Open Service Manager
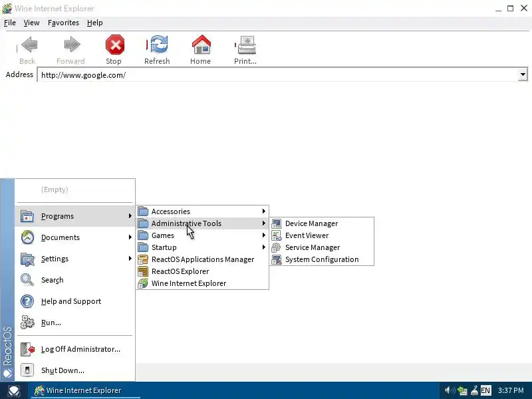532x399 pixels. [322, 247]
